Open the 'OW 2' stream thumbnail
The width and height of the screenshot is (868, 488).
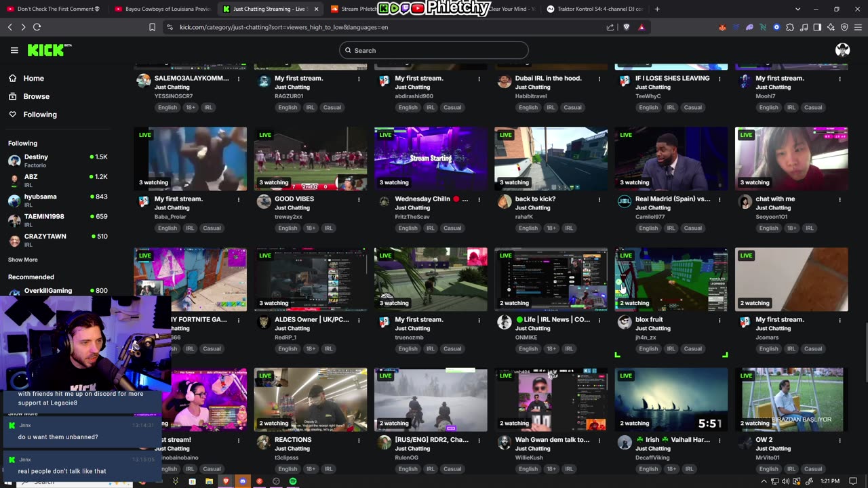[791, 400]
